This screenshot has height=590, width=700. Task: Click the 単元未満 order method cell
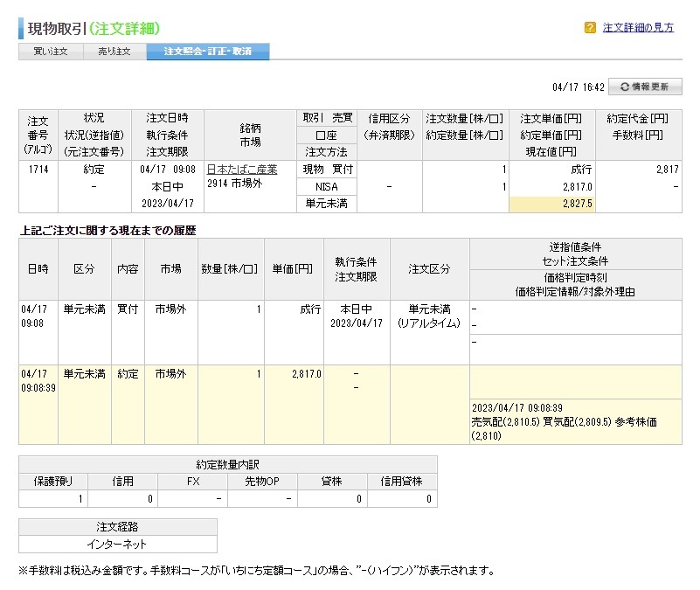[326, 204]
